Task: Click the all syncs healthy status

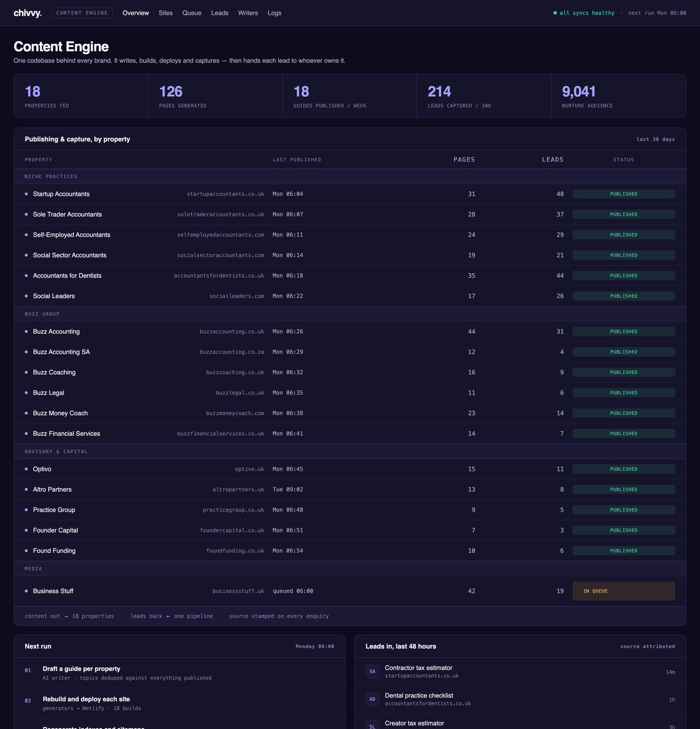Action: pyautogui.click(x=584, y=13)
